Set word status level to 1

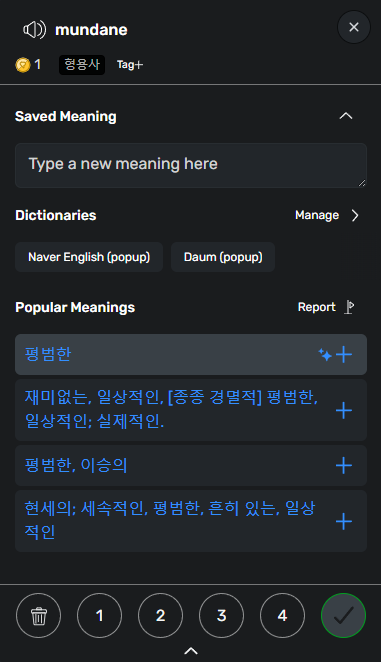[100, 616]
